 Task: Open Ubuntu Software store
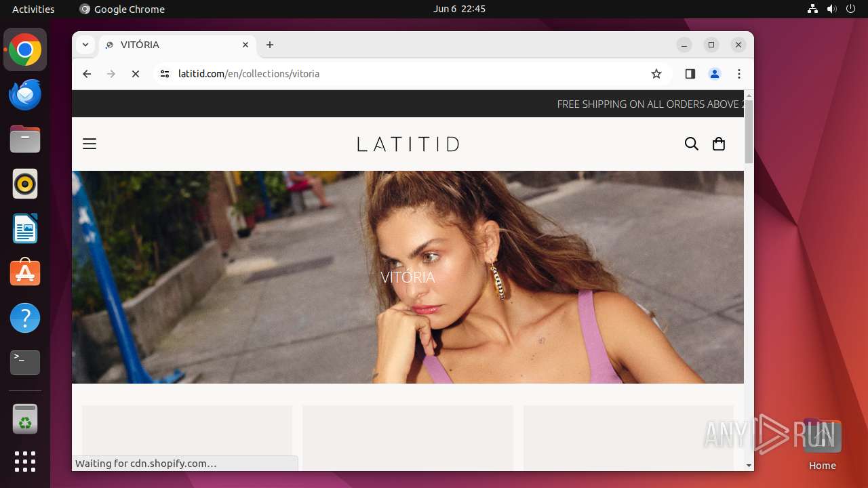click(25, 273)
